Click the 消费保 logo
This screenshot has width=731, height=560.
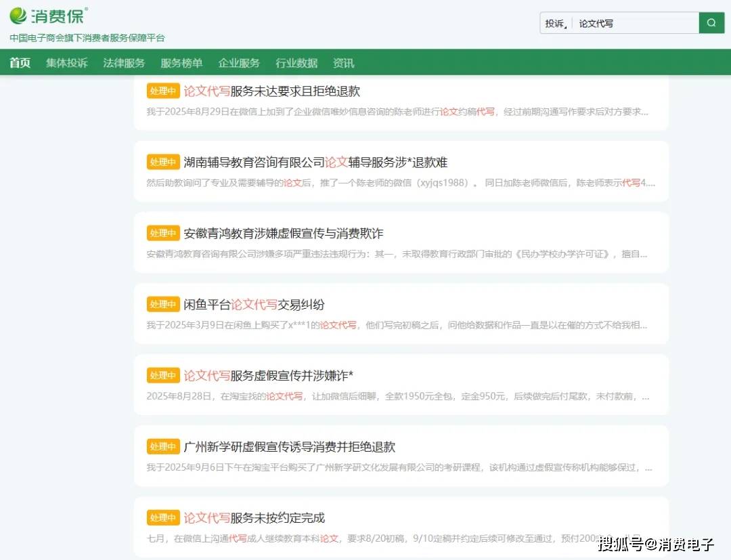pos(48,16)
